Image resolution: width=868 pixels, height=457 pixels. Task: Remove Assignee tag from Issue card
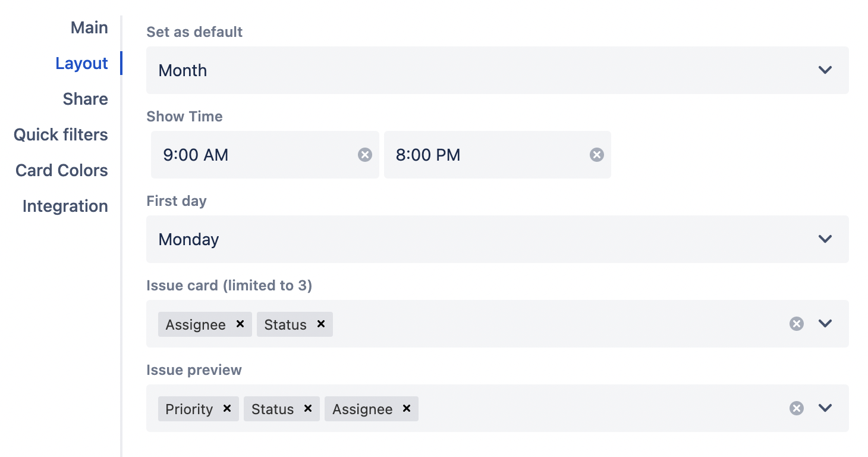pyautogui.click(x=240, y=324)
